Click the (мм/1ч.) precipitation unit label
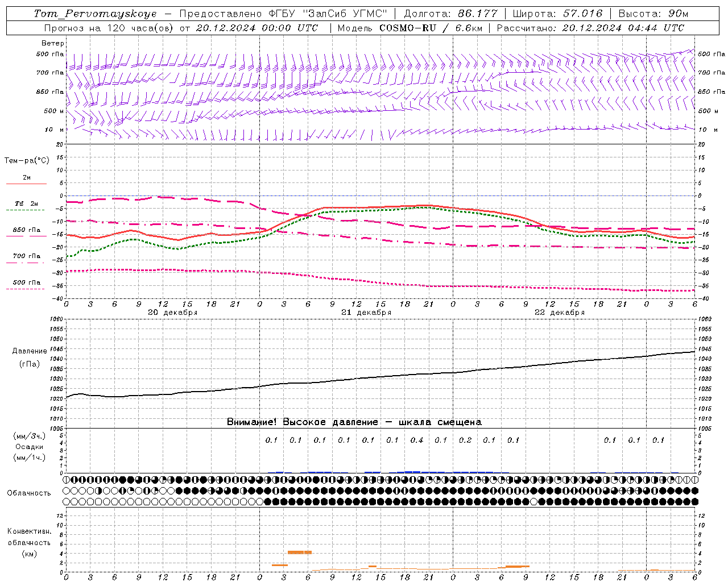This screenshot has height=582, width=728. (29, 458)
